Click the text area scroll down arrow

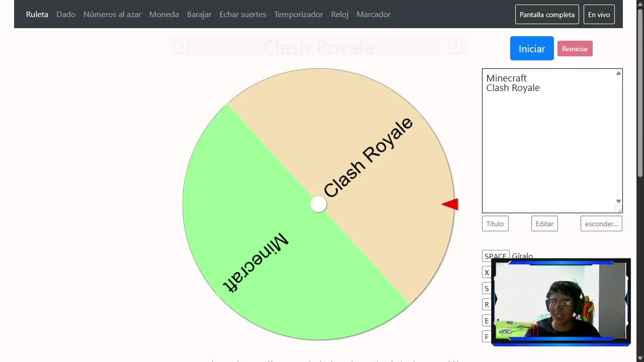618,202
